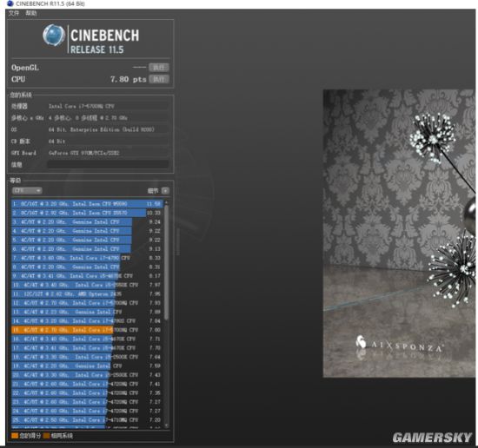Open the File menu (文件)

pyautogui.click(x=14, y=13)
